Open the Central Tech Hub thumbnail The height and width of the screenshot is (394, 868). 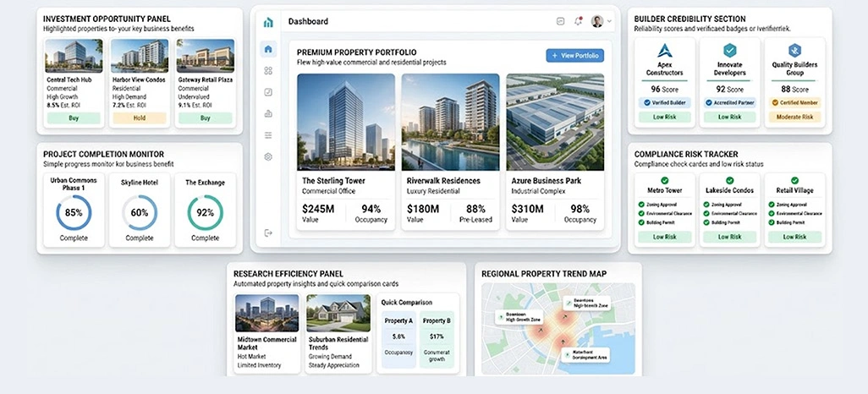(74, 55)
